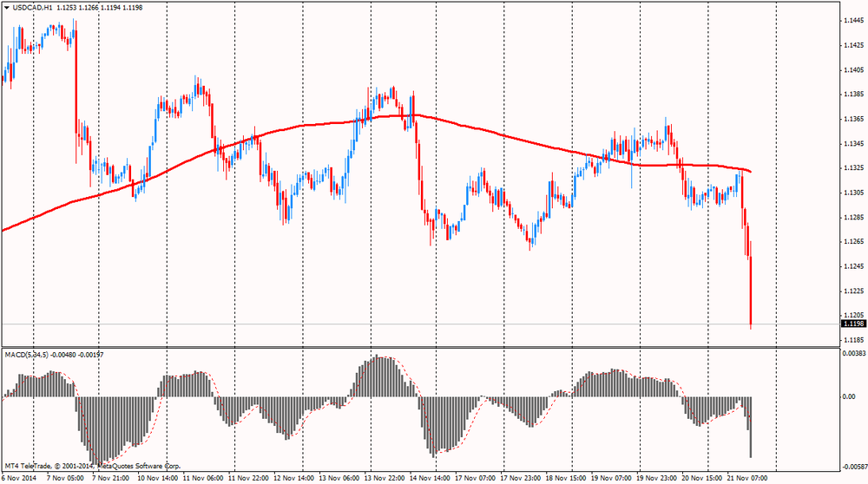Click the 13 Nov 22:00 time label
Screen dimensions: 868x484
385,478
